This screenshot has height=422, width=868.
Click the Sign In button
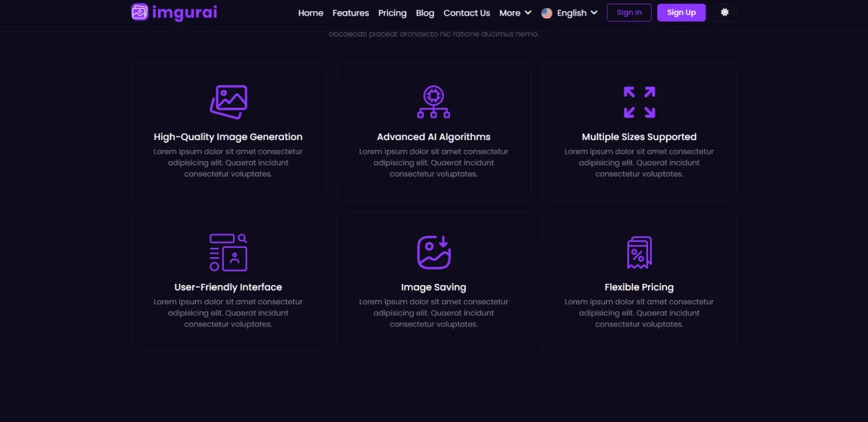point(629,12)
